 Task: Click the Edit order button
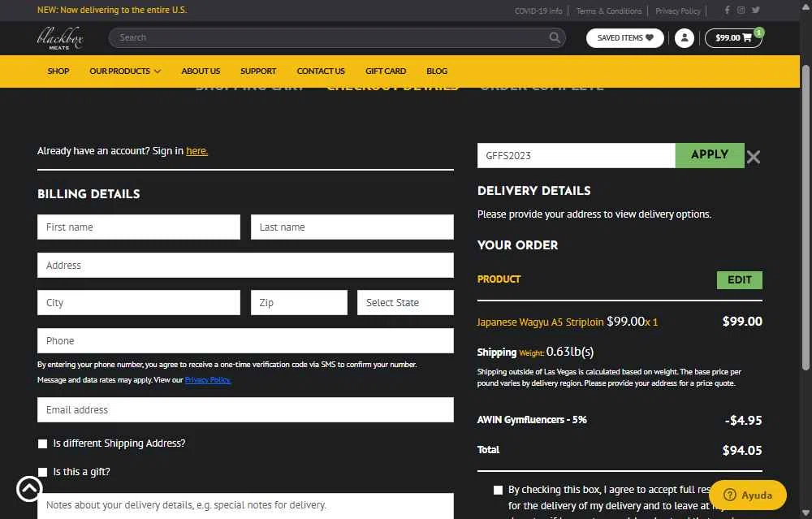pos(740,279)
